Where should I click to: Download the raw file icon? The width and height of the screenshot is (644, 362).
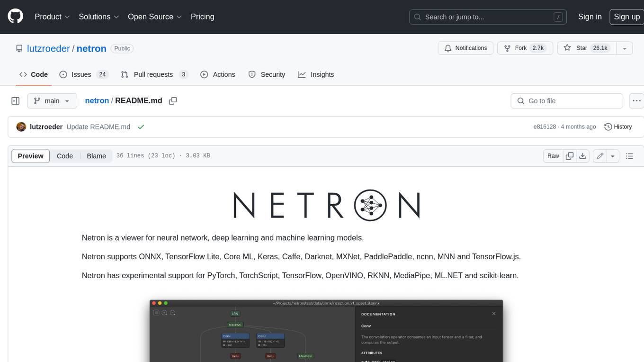point(583,156)
